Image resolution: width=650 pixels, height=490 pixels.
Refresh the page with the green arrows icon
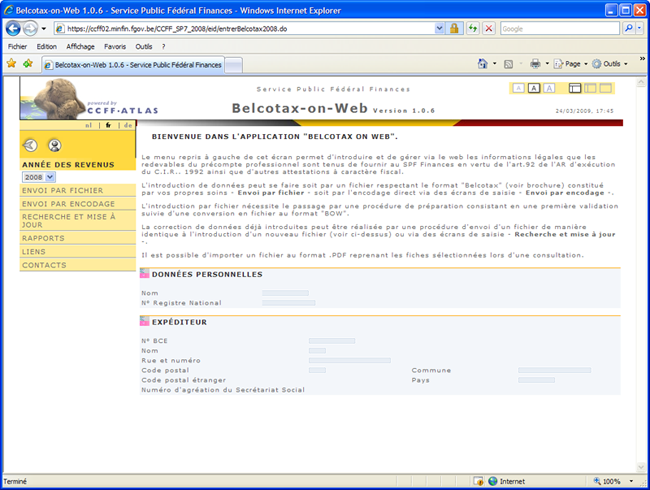pos(473,29)
